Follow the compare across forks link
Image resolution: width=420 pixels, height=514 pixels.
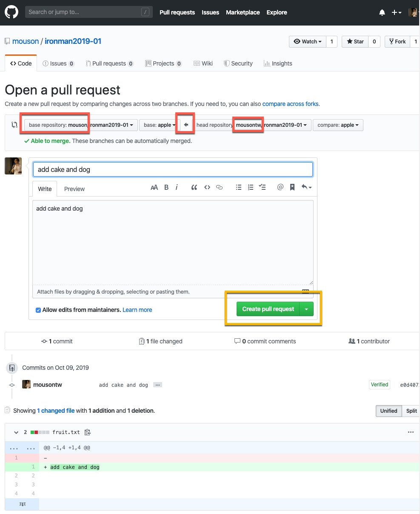(x=290, y=104)
